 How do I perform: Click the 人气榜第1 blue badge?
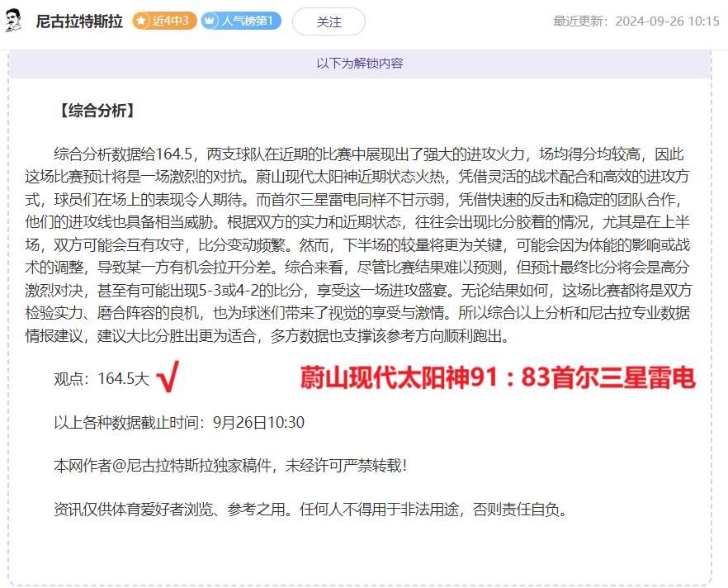click(241, 21)
